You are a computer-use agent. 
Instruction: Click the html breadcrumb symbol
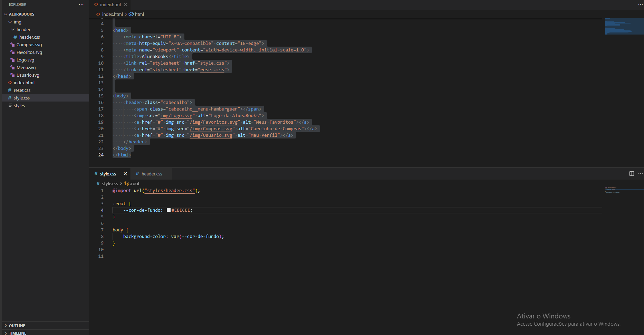(x=139, y=14)
